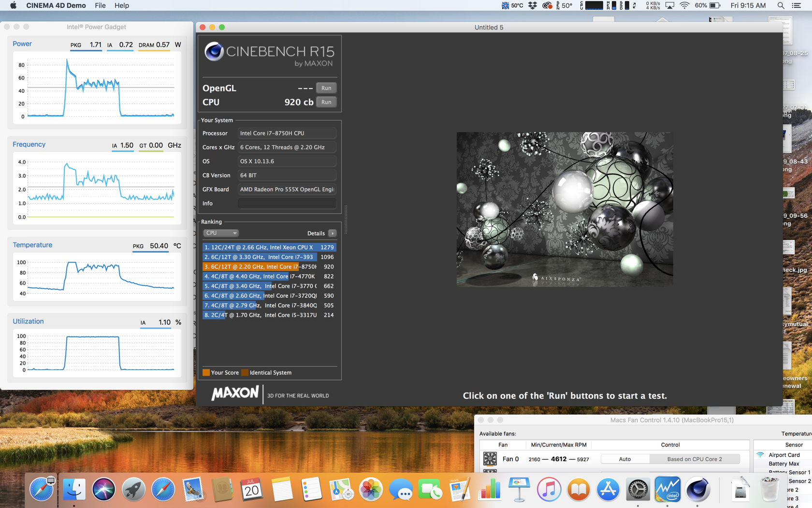
Task: Select the Airport Card sensor row
Action: [x=783, y=455]
